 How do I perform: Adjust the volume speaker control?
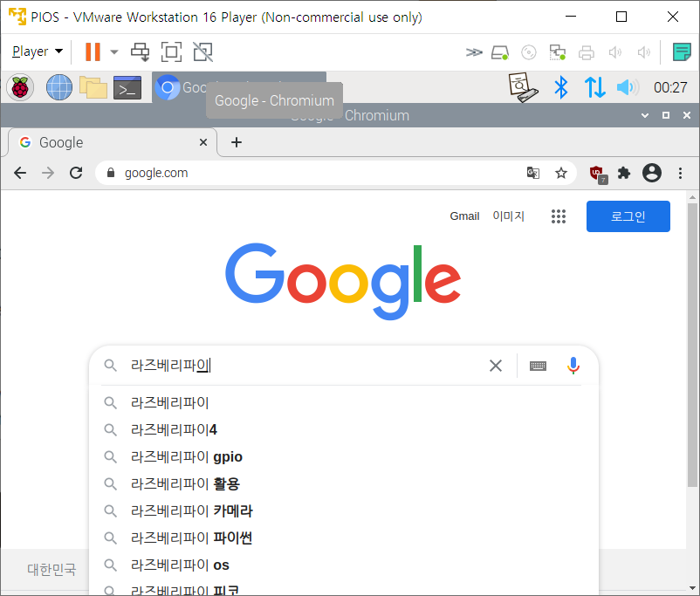tap(627, 87)
